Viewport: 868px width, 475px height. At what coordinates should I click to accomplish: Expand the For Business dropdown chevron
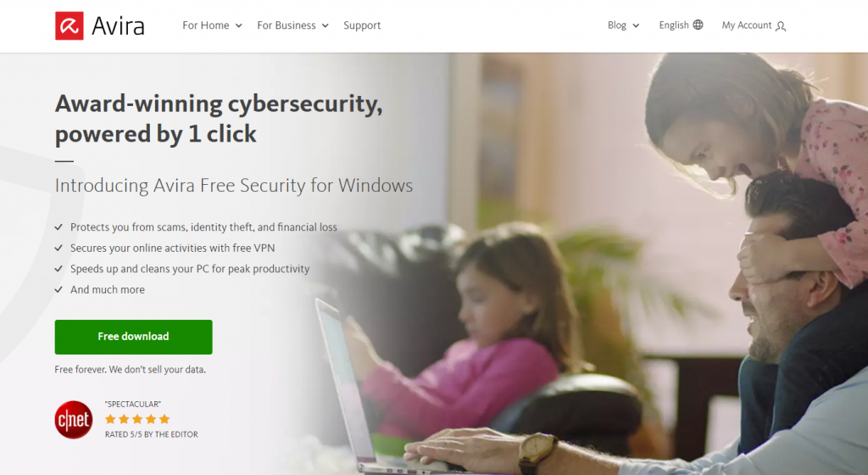pos(325,26)
